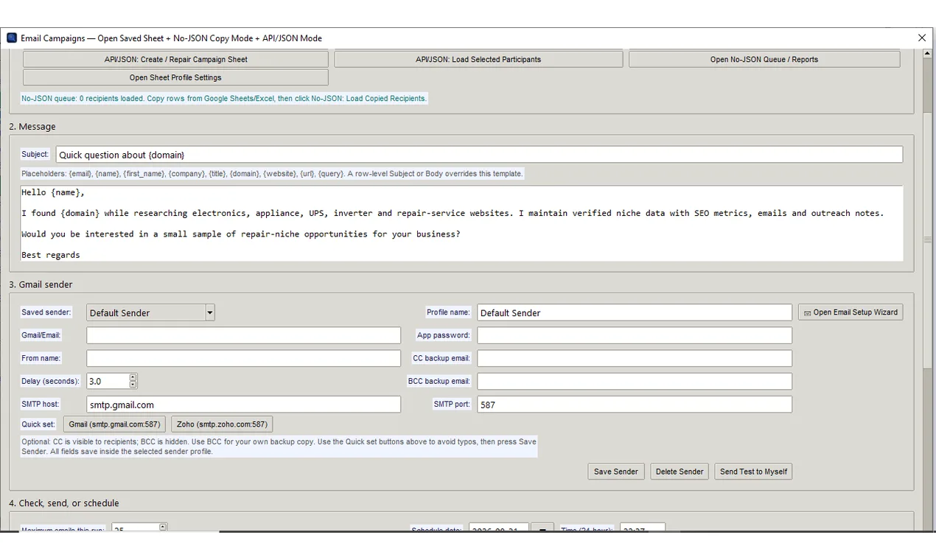Click the Placeholders hint line under Subject

click(x=272, y=174)
